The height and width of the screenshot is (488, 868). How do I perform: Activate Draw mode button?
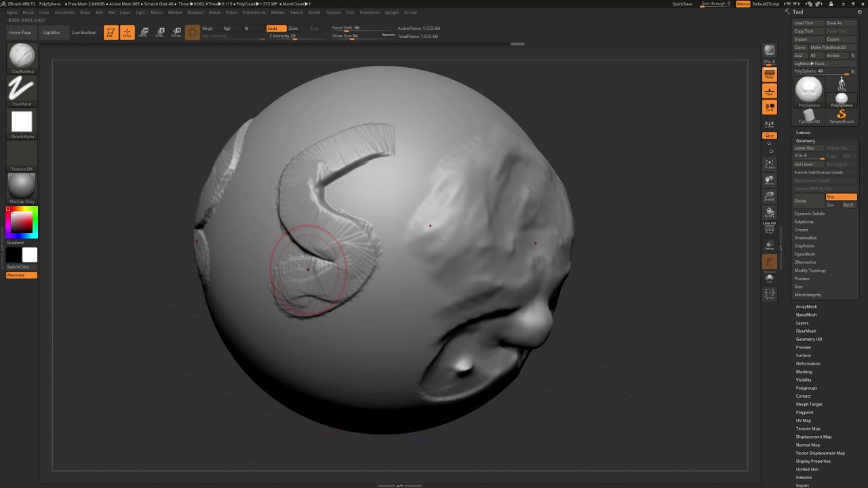point(127,33)
